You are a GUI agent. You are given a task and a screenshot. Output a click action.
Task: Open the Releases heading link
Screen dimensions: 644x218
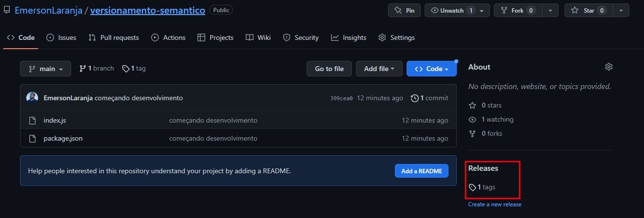click(x=483, y=168)
